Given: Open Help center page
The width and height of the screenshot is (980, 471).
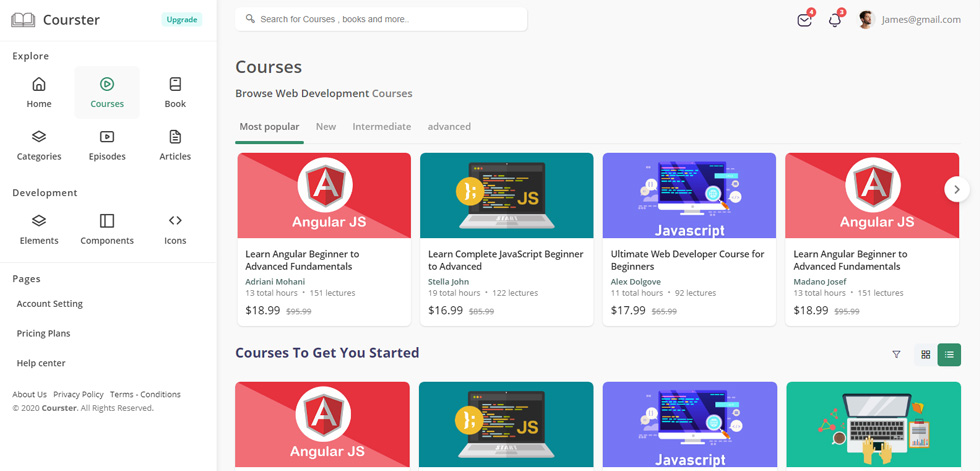Looking at the screenshot, I should pyautogui.click(x=41, y=363).
